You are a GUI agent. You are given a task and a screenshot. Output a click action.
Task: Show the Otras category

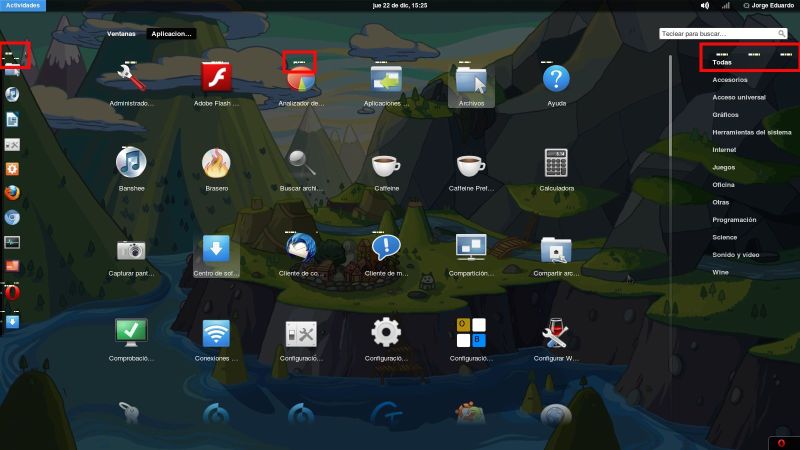[x=720, y=202]
